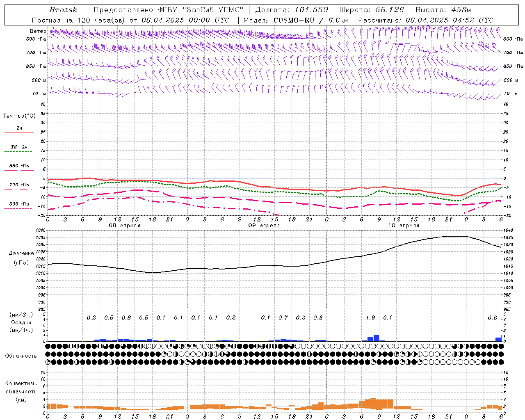Click the "08 апреля" date label

(125, 226)
